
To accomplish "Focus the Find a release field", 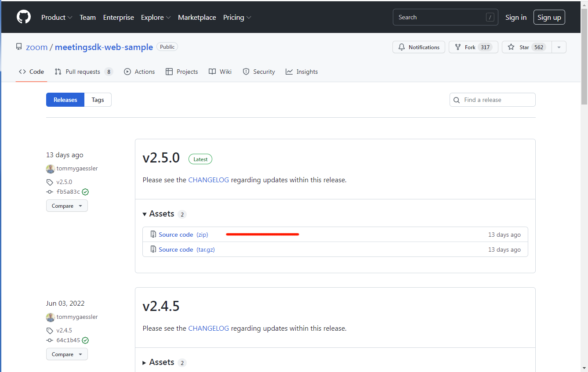I will pyautogui.click(x=492, y=100).
